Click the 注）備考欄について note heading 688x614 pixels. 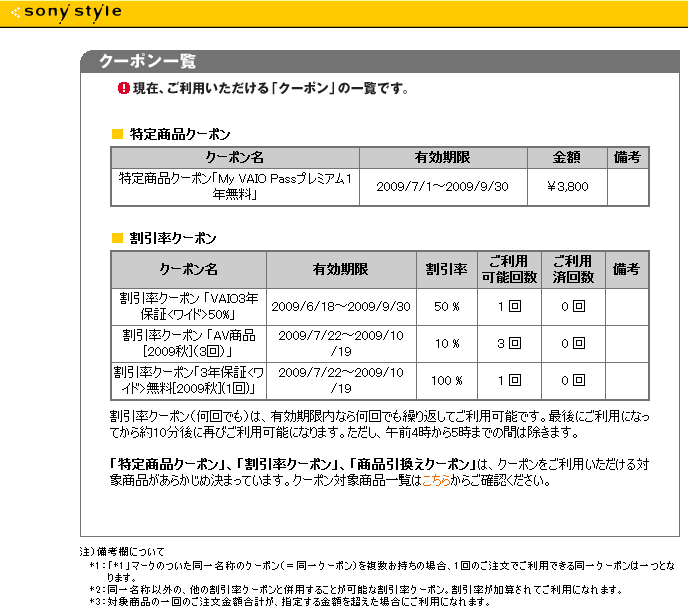[122, 551]
